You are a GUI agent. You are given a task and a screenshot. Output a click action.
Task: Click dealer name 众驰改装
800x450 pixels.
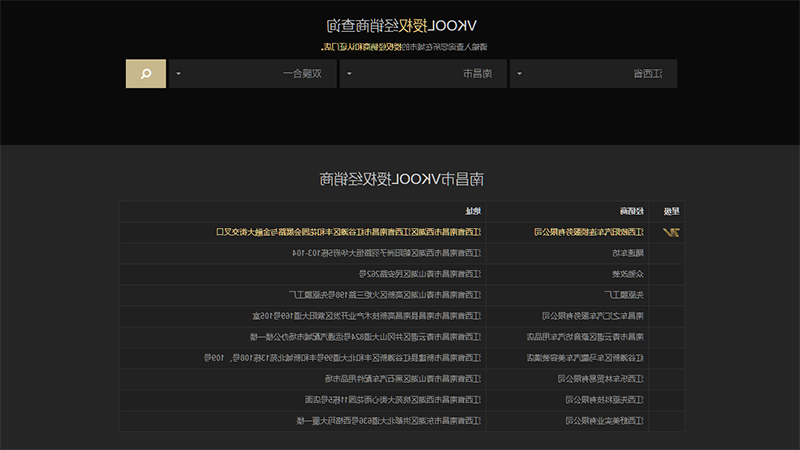point(628,274)
